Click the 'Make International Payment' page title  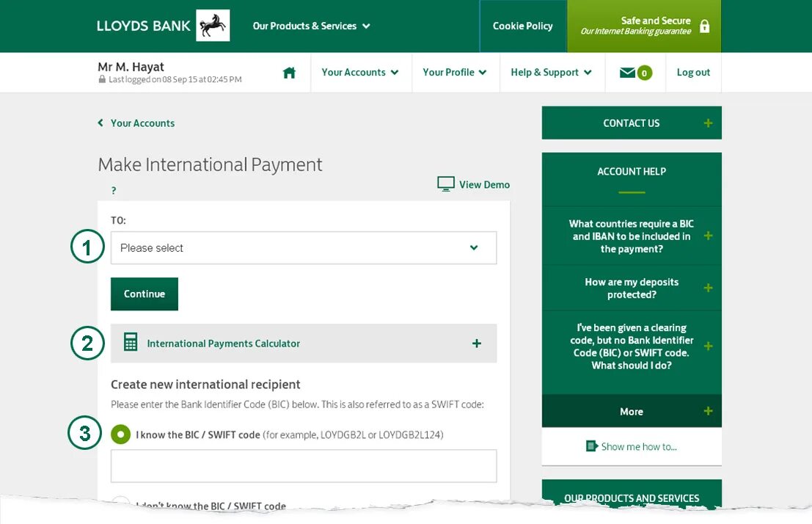[210, 165]
